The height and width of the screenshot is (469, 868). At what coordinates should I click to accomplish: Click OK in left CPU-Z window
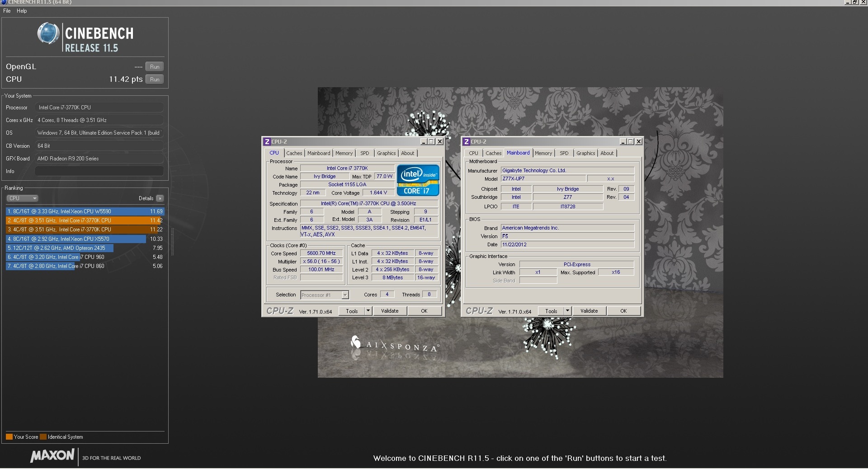click(x=424, y=311)
